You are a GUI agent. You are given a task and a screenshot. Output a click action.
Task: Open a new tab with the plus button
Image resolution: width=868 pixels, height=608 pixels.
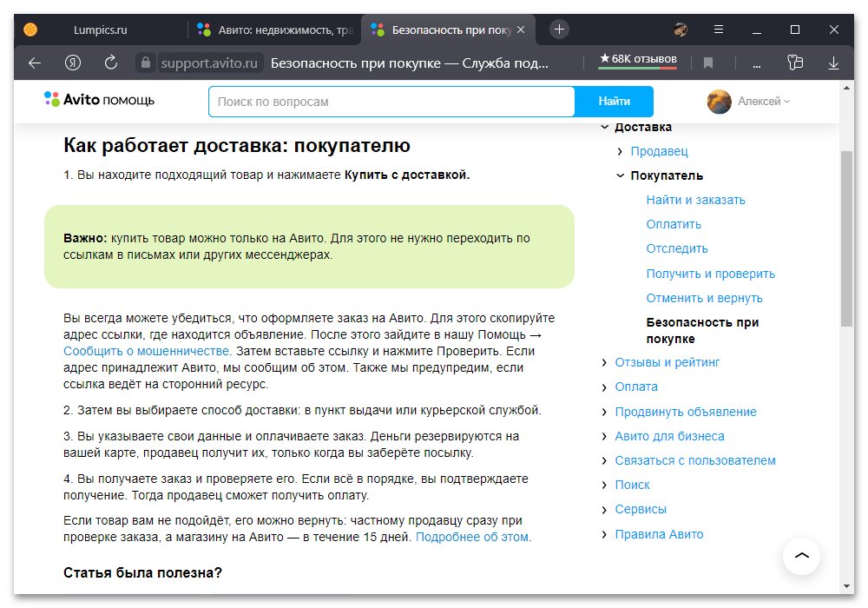tap(559, 30)
